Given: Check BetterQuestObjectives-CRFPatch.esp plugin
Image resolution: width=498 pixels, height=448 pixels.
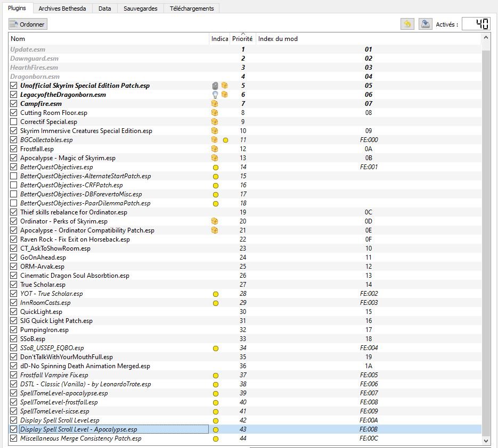Looking at the screenshot, I should pyautogui.click(x=14, y=185).
